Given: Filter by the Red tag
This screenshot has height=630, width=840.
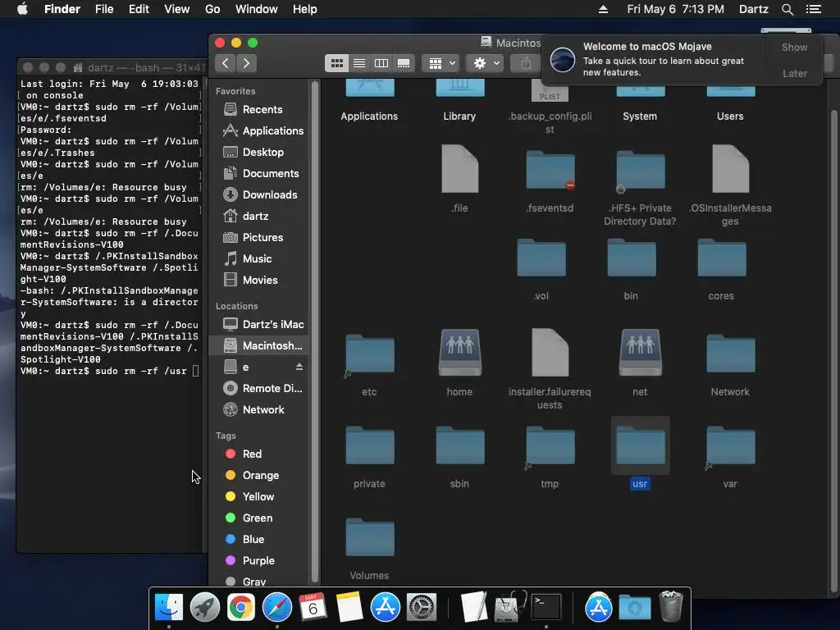Looking at the screenshot, I should (x=252, y=454).
